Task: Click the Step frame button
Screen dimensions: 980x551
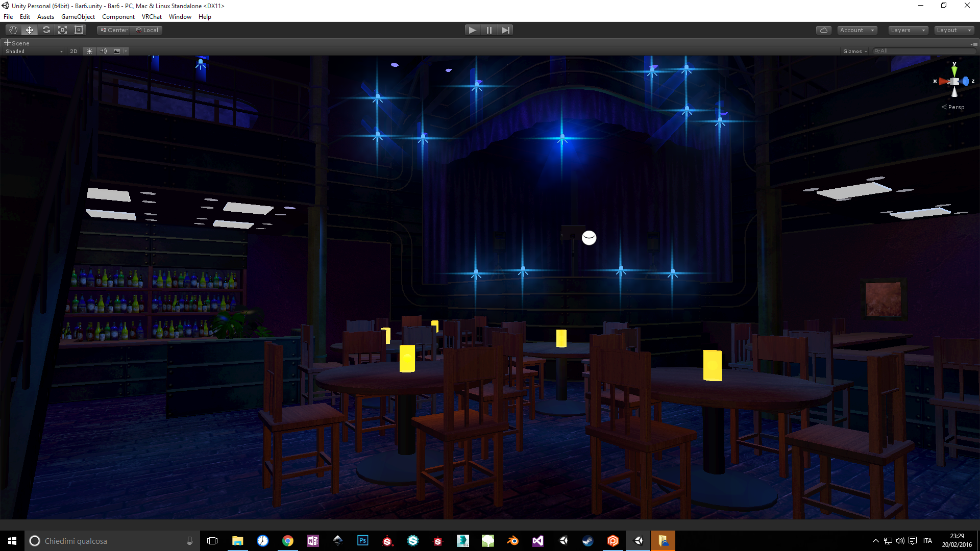Action: [505, 30]
